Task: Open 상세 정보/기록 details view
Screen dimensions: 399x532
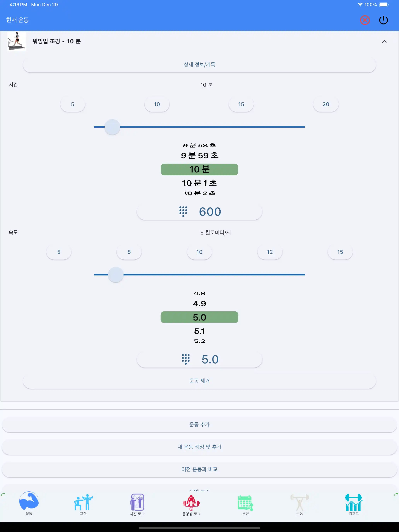Action: pos(199,64)
